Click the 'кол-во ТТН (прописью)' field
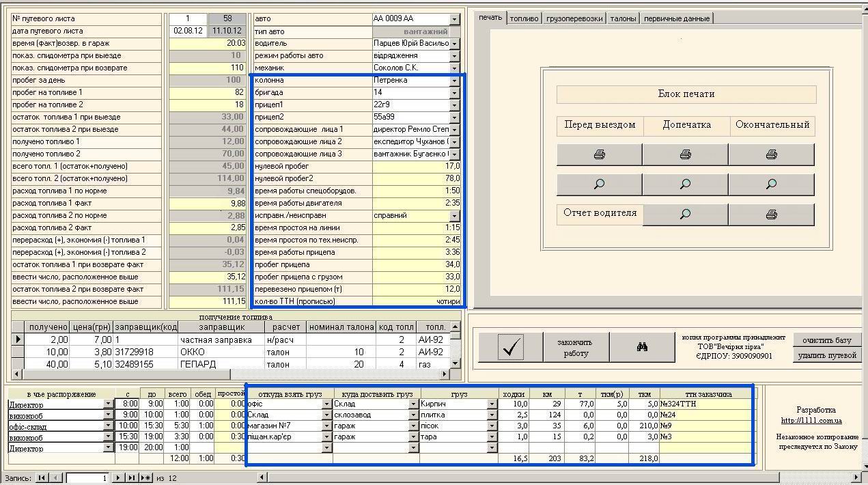 coord(417,301)
